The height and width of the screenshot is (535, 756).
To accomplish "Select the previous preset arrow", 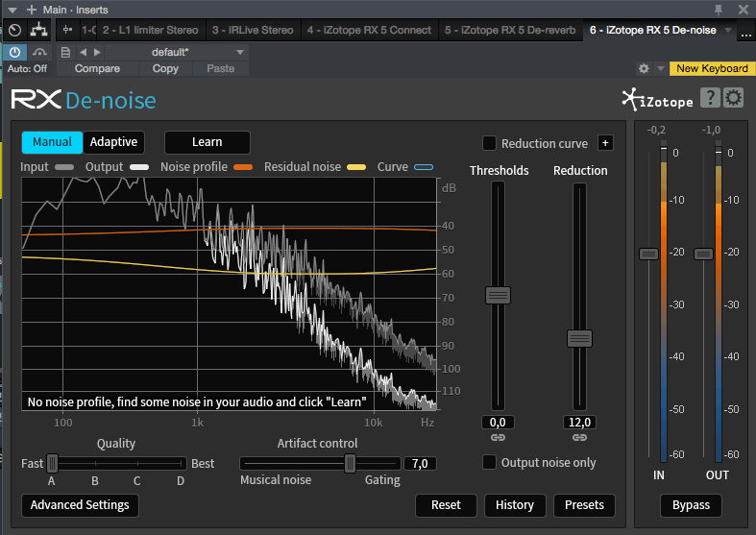I will tap(83, 52).
